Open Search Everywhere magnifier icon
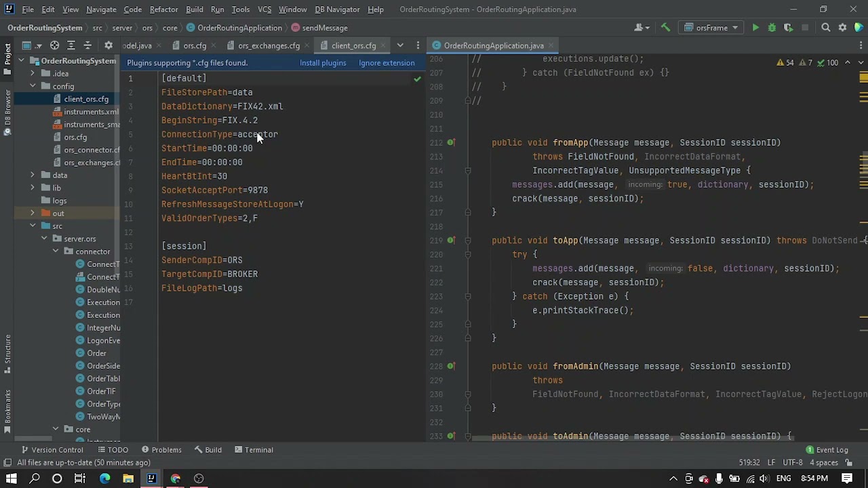Viewport: 868px width, 488px height. (x=826, y=28)
